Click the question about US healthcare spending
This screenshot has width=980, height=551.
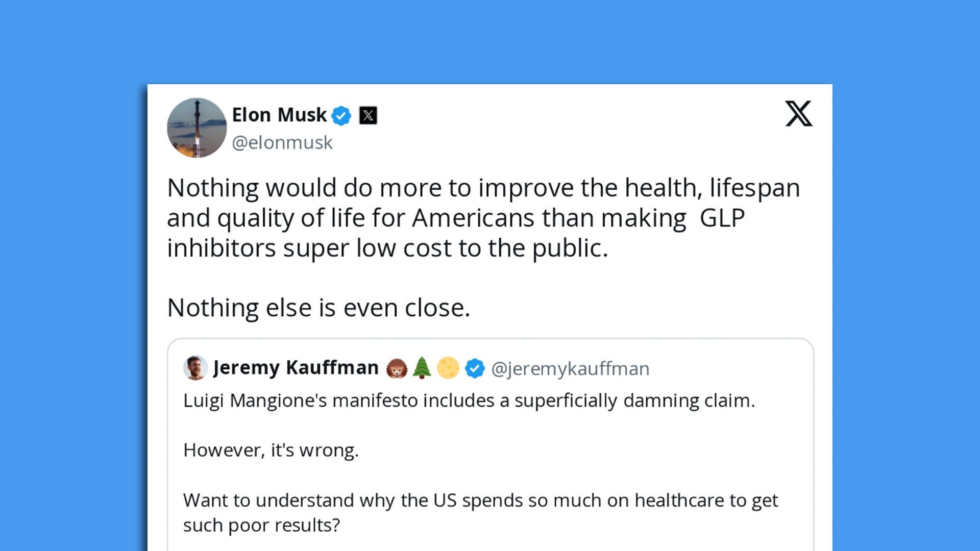480,500
